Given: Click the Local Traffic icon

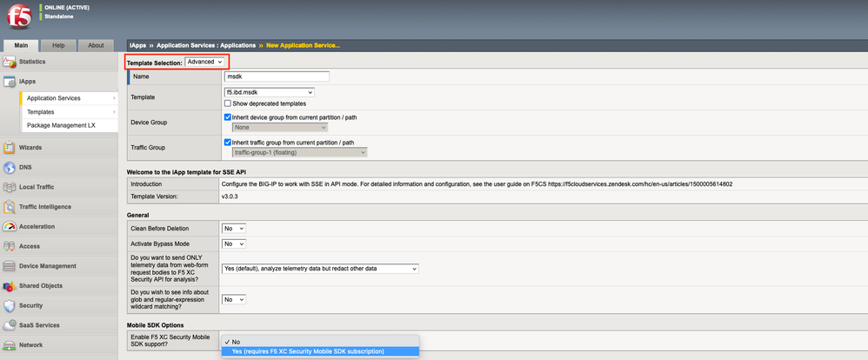Looking at the screenshot, I should click(x=10, y=187).
